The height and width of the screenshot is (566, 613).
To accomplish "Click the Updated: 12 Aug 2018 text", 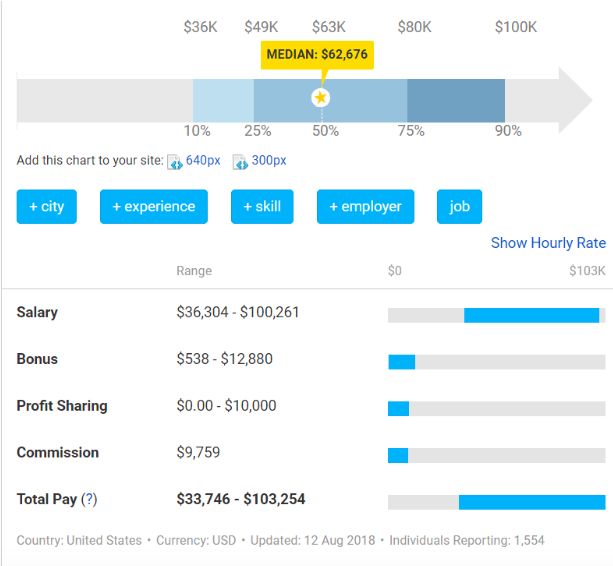I will (x=312, y=540).
